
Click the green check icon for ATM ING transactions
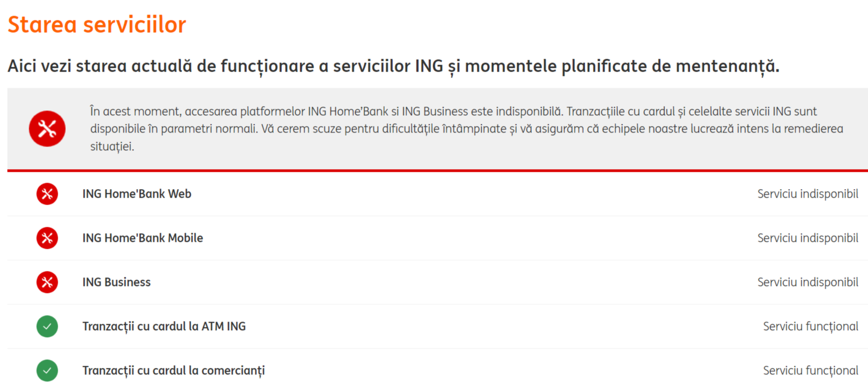[x=47, y=326]
